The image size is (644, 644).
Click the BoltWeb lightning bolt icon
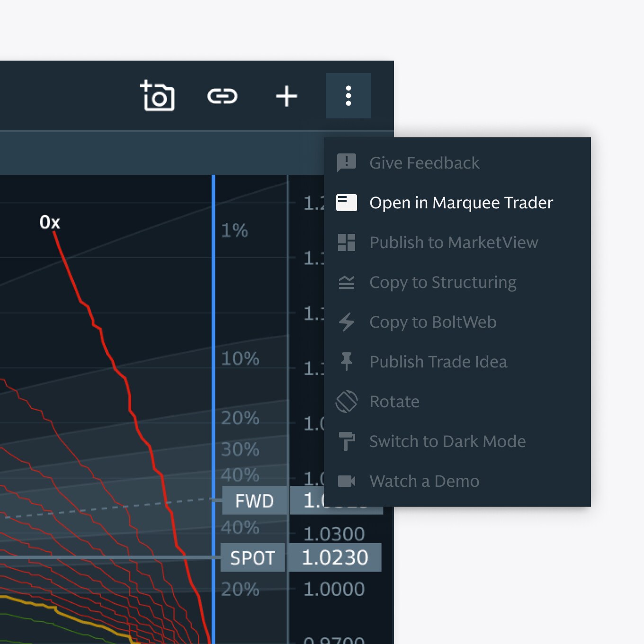coord(346,322)
